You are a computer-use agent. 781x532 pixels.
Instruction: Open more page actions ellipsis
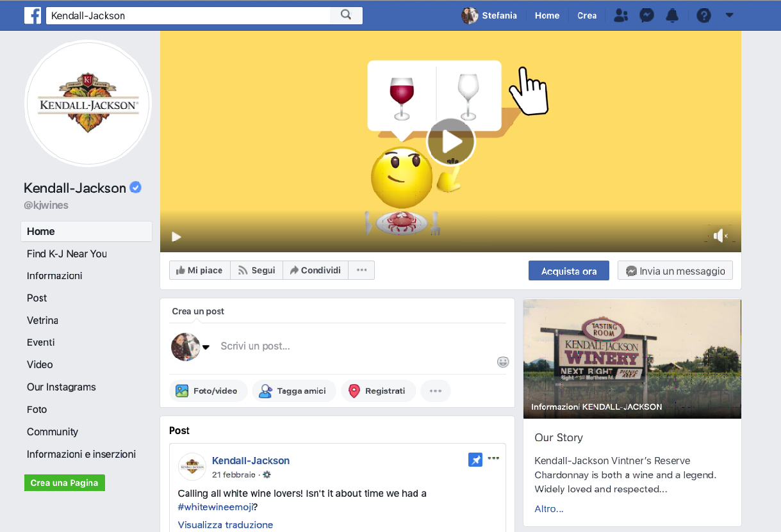click(361, 270)
